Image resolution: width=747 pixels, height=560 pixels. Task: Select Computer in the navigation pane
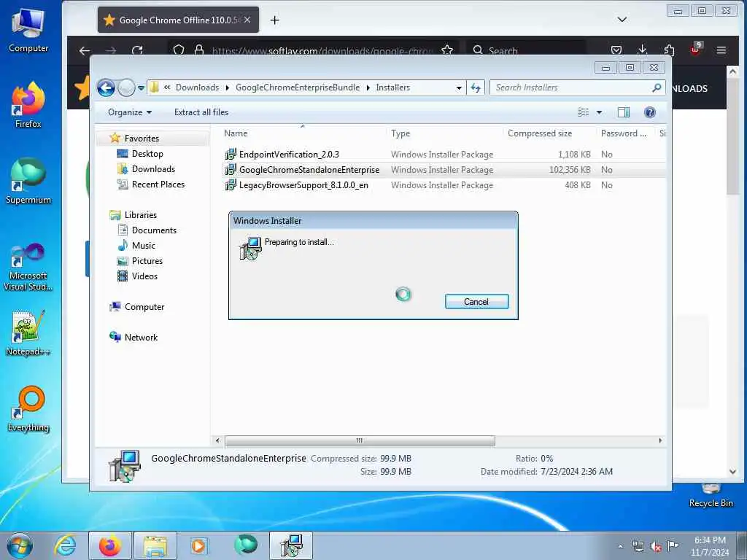tap(144, 307)
